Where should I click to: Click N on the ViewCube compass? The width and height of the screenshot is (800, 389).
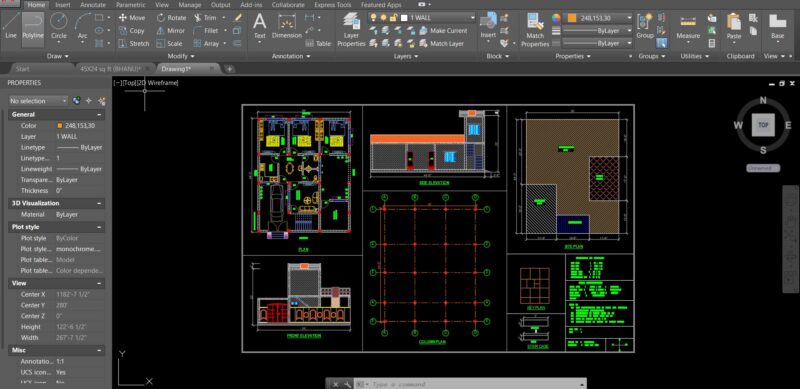[x=763, y=101]
